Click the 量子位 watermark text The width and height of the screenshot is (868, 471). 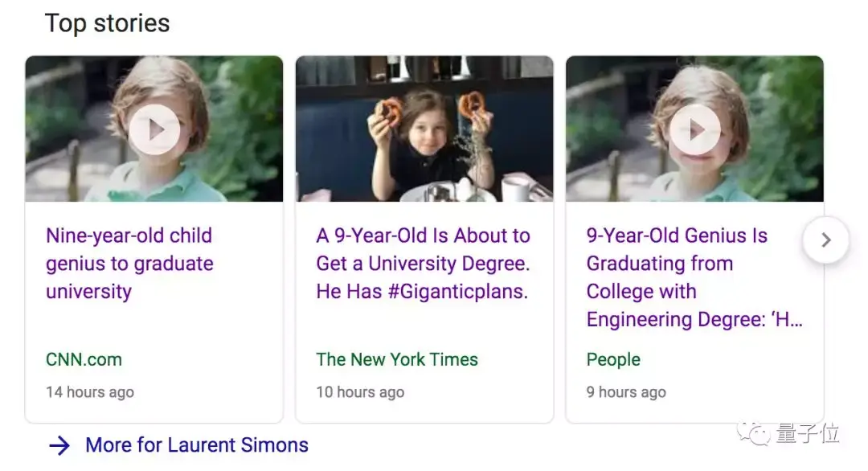pyautogui.click(x=808, y=434)
